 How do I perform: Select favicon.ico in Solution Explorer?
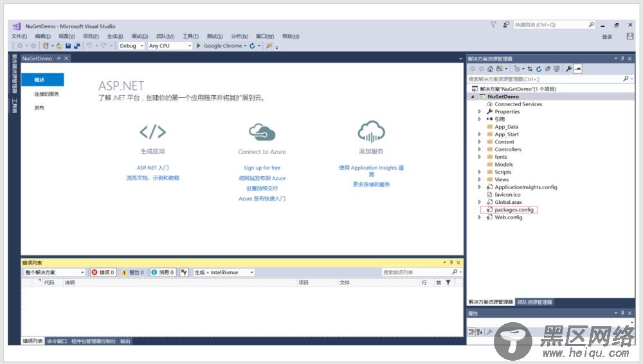[507, 195]
